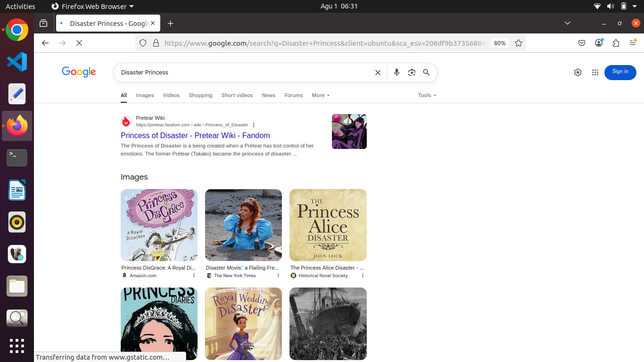Open the three-dot menu on the Pretear result
Screen dimensions: 644x362
coord(254,125)
